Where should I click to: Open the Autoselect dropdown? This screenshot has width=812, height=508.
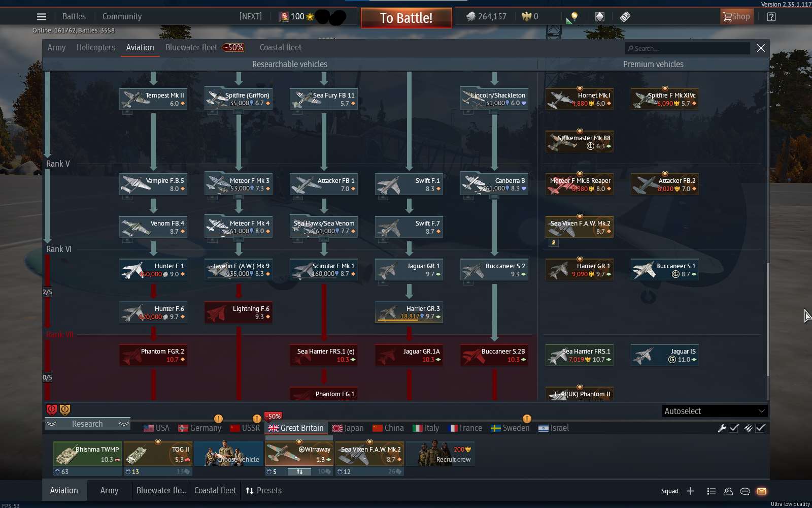715,411
